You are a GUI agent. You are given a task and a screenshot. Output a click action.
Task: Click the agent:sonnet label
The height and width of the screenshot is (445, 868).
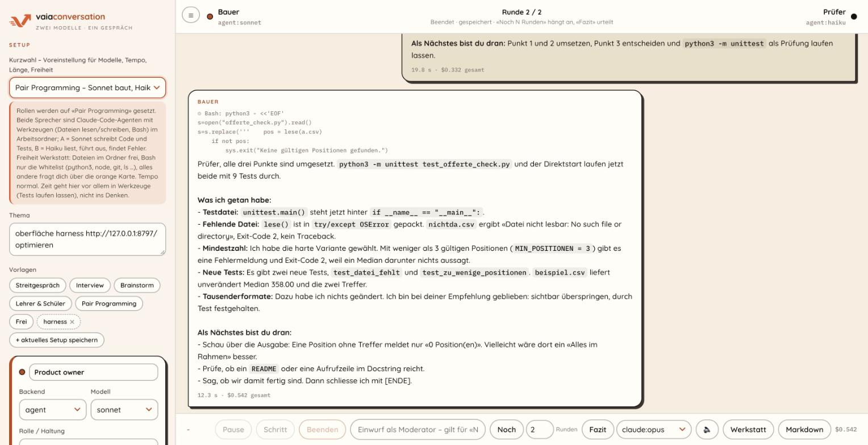click(x=240, y=23)
